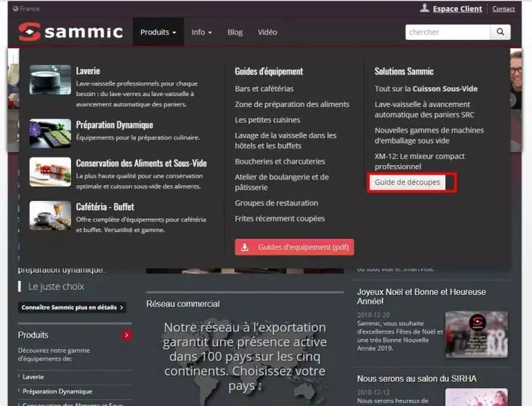
Task: Open Nous serons au salon du SIRHA
Action: coord(417,379)
